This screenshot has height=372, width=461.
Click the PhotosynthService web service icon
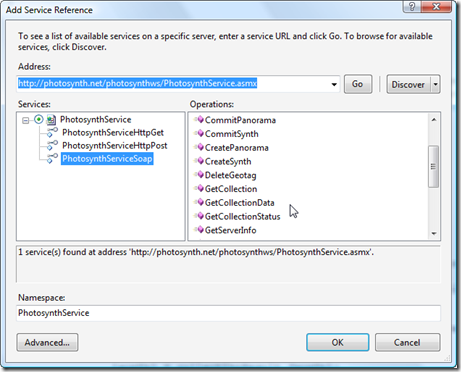point(51,120)
